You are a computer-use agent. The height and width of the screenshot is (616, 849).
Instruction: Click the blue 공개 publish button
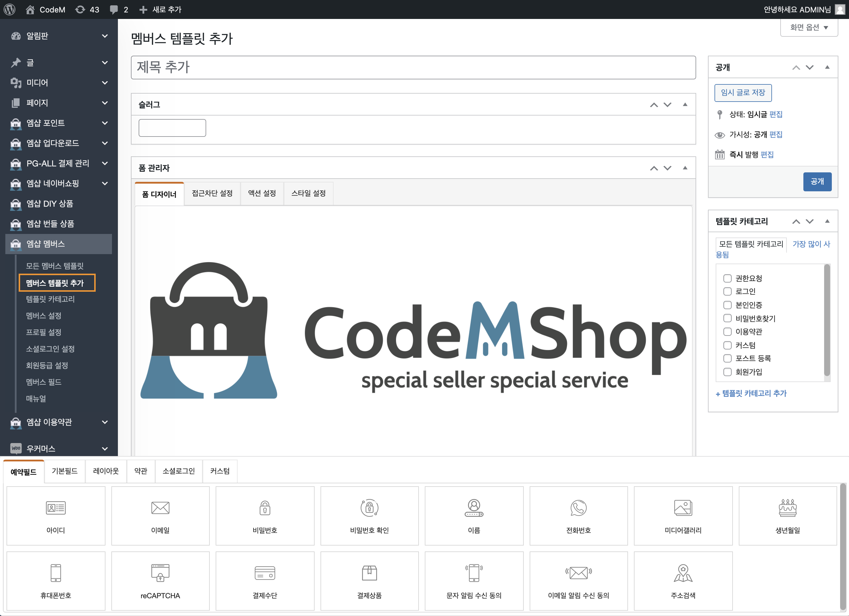click(x=817, y=182)
